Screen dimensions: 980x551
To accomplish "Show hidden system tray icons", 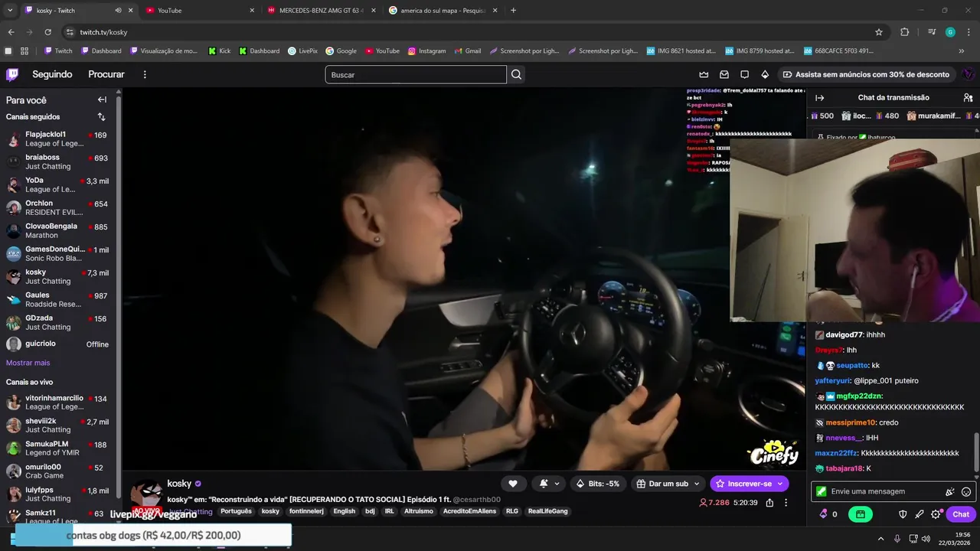I will coord(880,539).
